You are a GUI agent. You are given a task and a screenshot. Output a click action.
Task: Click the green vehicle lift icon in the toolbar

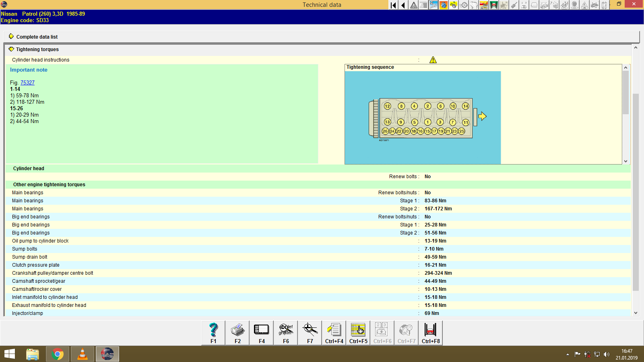pyautogui.click(x=493, y=5)
